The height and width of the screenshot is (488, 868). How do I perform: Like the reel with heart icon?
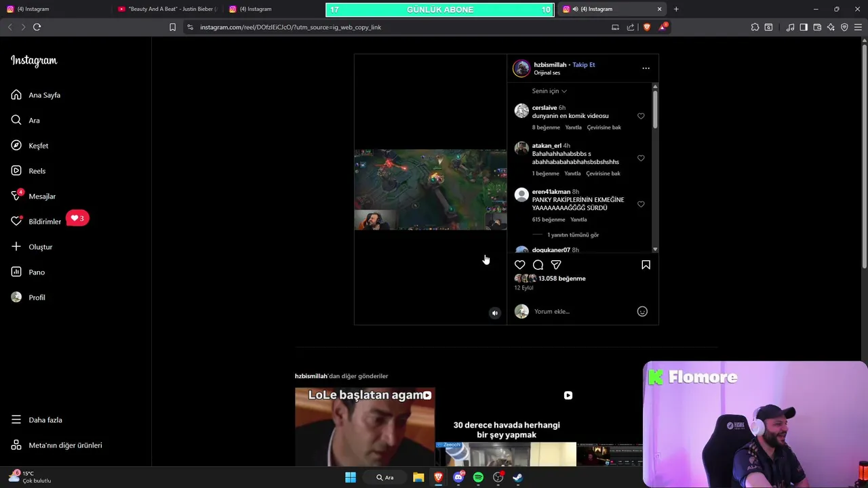519,265
